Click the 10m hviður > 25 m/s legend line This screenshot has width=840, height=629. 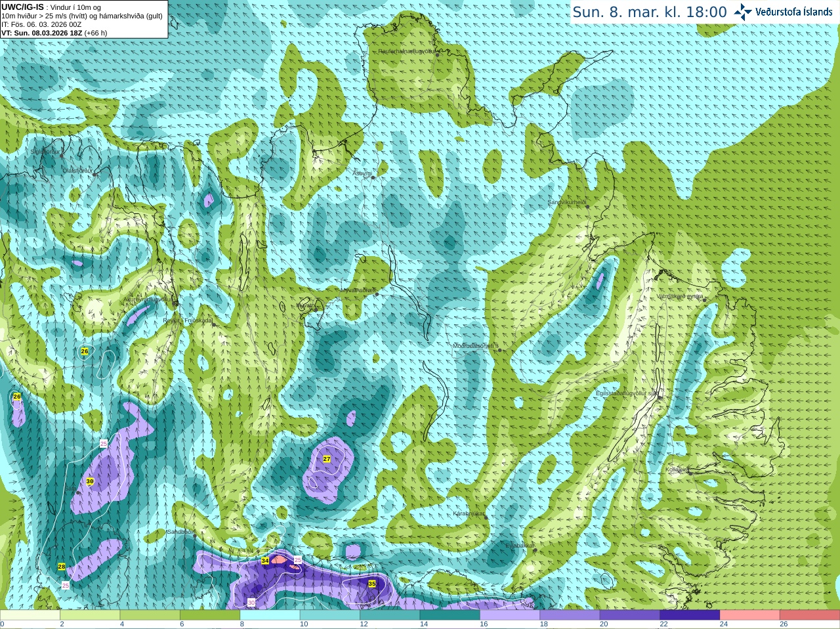point(82,16)
